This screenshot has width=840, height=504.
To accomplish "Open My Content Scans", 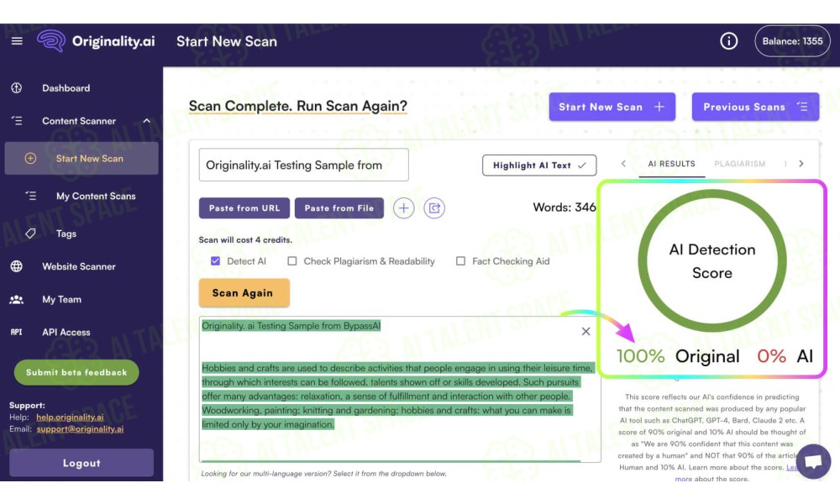I will click(x=96, y=196).
